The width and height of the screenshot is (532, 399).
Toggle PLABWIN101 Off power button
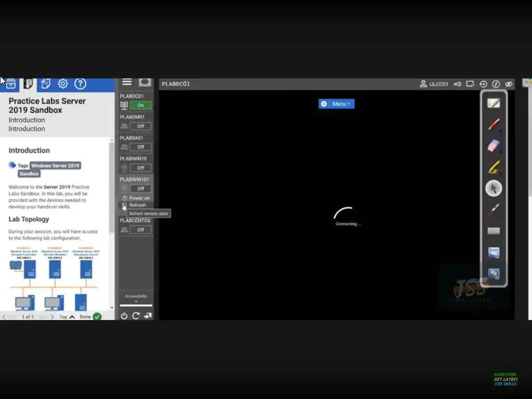[x=140, y=189]
